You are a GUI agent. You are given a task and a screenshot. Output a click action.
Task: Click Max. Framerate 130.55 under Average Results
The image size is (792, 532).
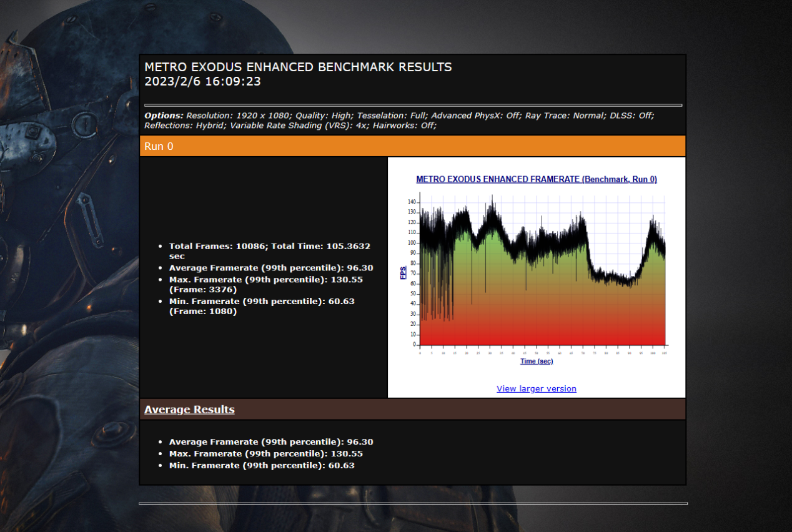pos(266,454)
